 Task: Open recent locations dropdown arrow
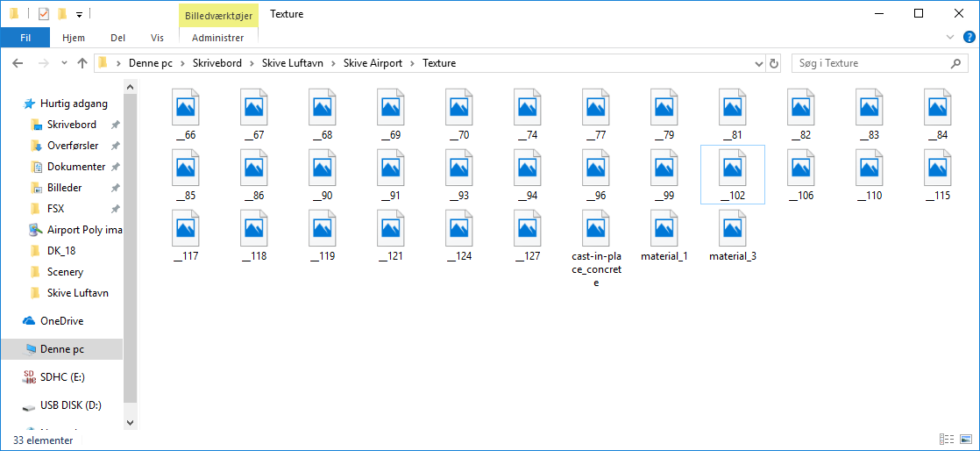pyautogui.click(x=64, y=63)
